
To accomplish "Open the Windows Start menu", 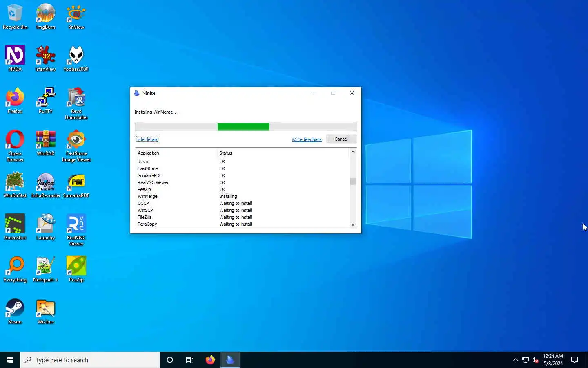I will coord(10,360).
